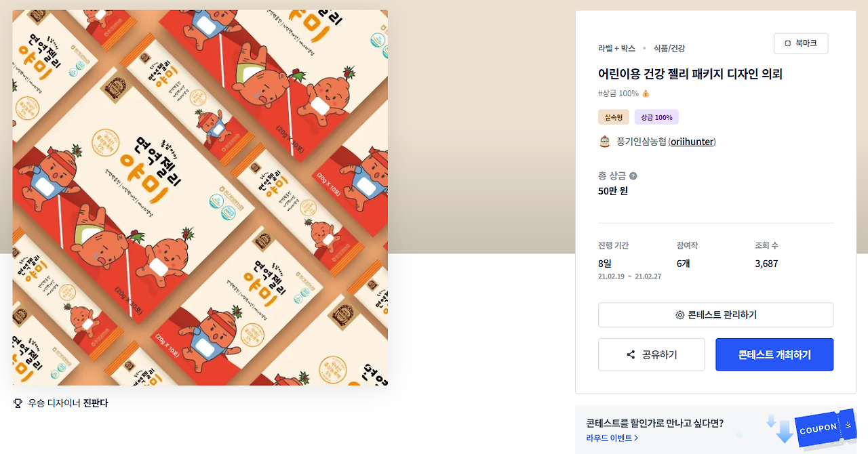Click the 공유하기 button
This screenshot has width=868, height=454.
point(652,355)
